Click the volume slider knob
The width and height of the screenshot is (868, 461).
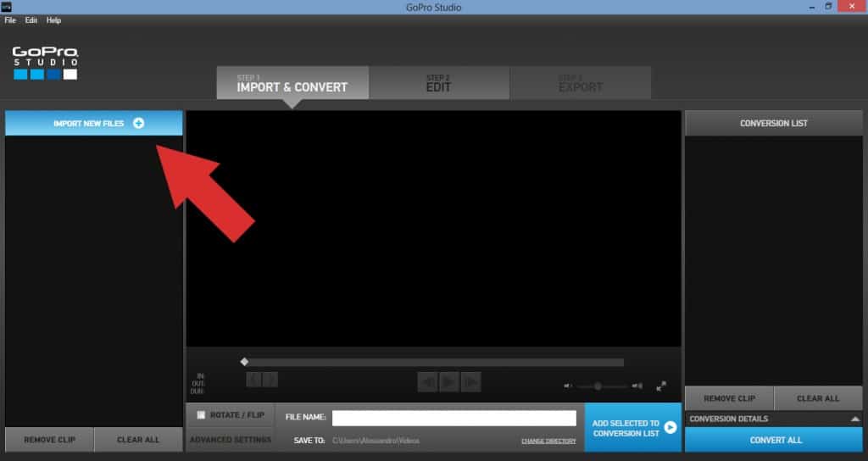[x=598, y=386]
